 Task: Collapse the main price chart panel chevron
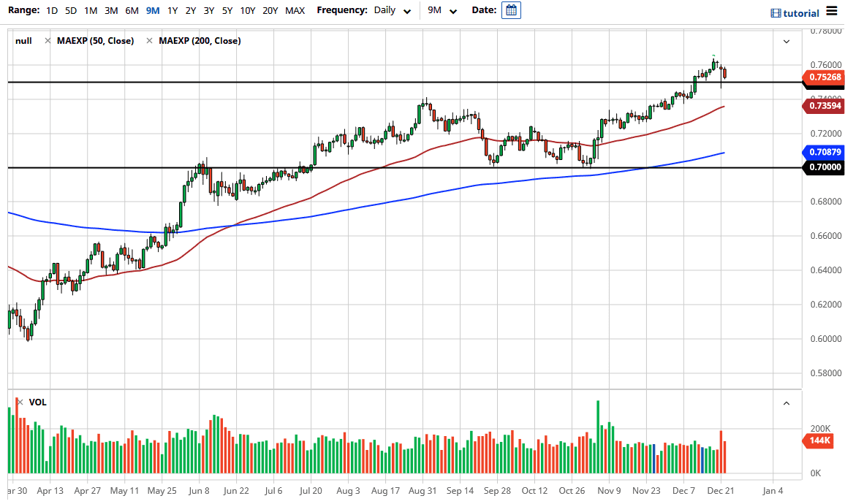click(x=786, y=41)
